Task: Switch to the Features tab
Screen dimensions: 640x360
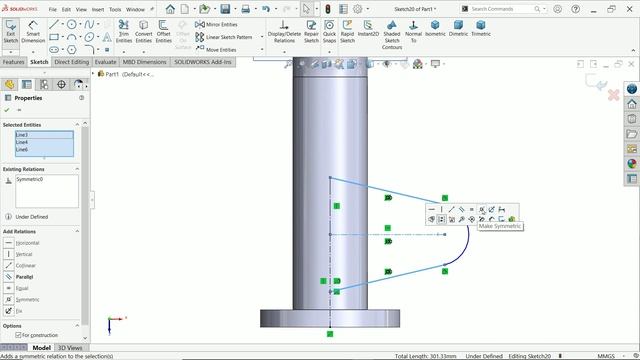Action: (x=13, y=62)
